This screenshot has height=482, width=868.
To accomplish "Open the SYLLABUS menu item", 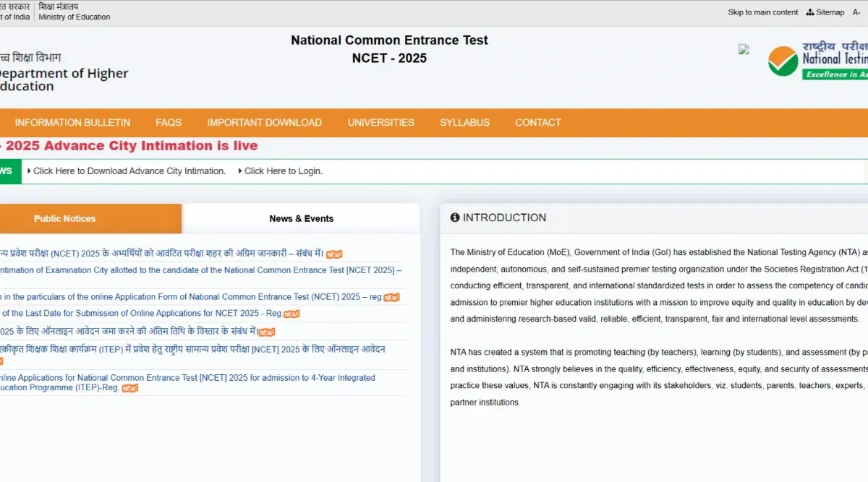I will [464, 123].
